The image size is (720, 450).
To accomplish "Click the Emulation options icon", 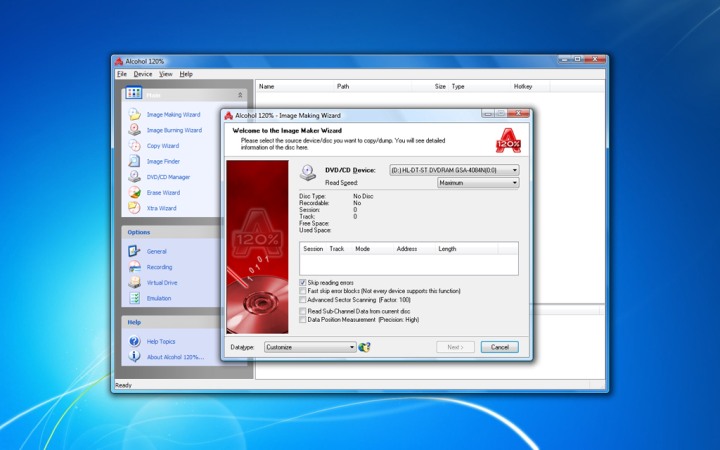I will [x=134, y=298].
